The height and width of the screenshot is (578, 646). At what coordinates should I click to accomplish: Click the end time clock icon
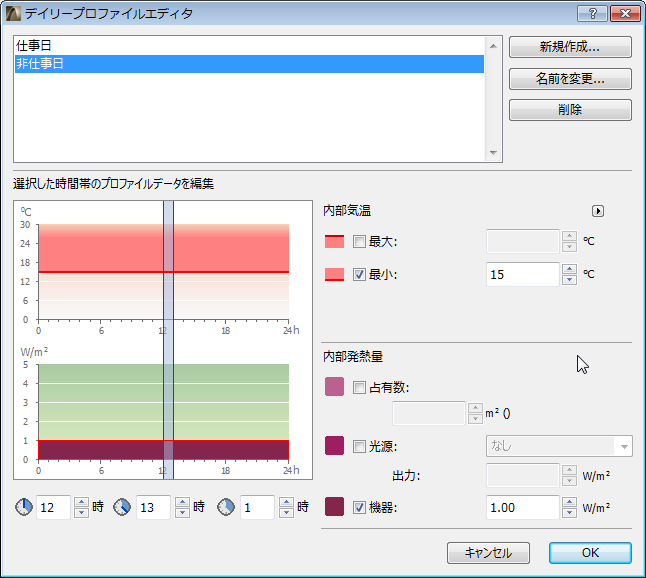click(x=122, y=507)
